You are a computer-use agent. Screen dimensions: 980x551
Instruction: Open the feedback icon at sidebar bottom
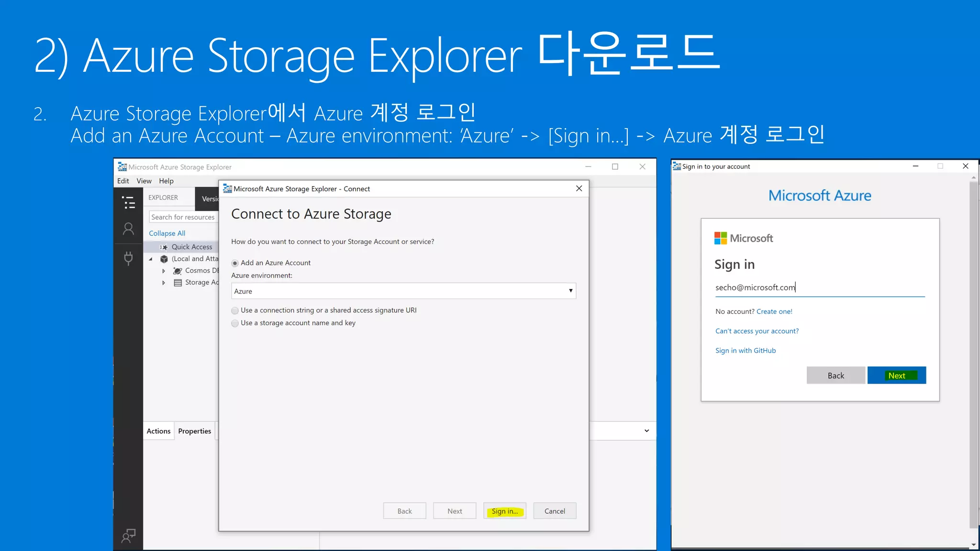pyautogui.click(x=128, y=535)
